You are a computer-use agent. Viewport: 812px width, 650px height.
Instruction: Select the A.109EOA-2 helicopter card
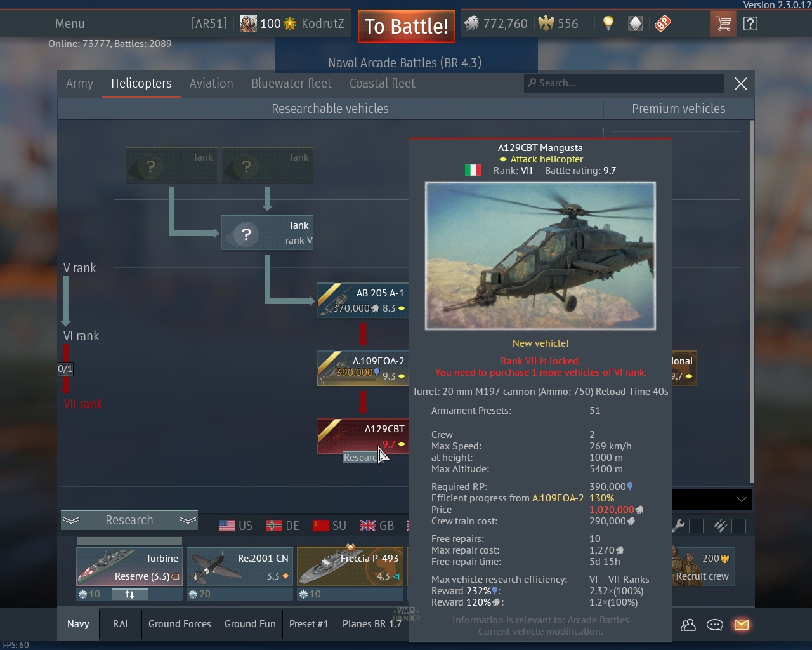(363, 368)
